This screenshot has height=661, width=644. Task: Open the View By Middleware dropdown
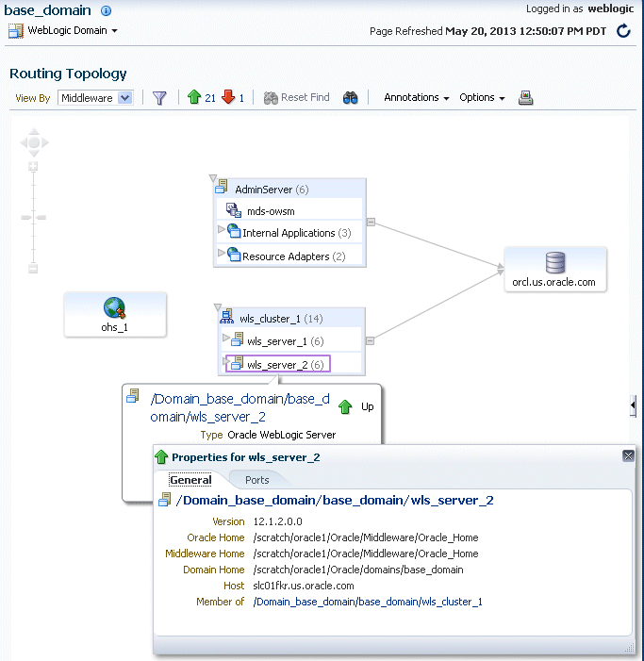coord(95,98)
